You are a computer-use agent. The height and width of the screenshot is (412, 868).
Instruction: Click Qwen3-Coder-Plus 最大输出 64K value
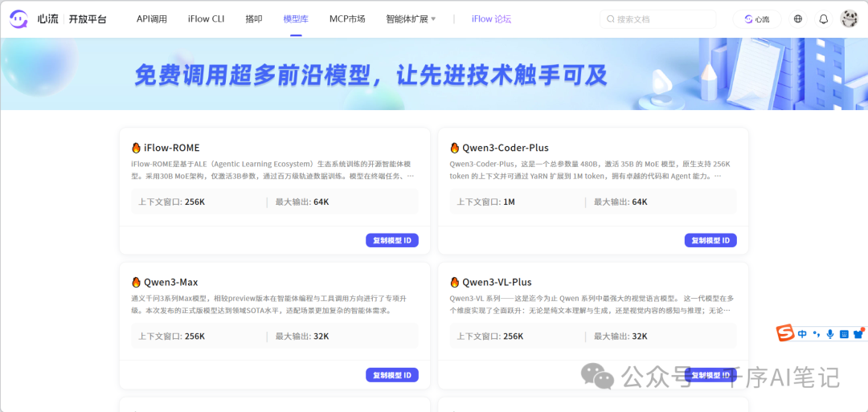(x=640, y=202)
